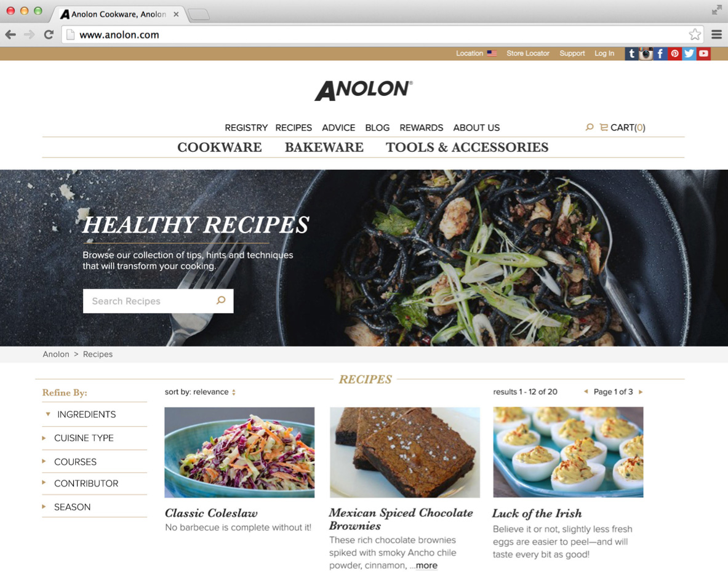Bookmark page with the star icon
The height and width of the screenshot is (574, 728).
coord(695,34)
